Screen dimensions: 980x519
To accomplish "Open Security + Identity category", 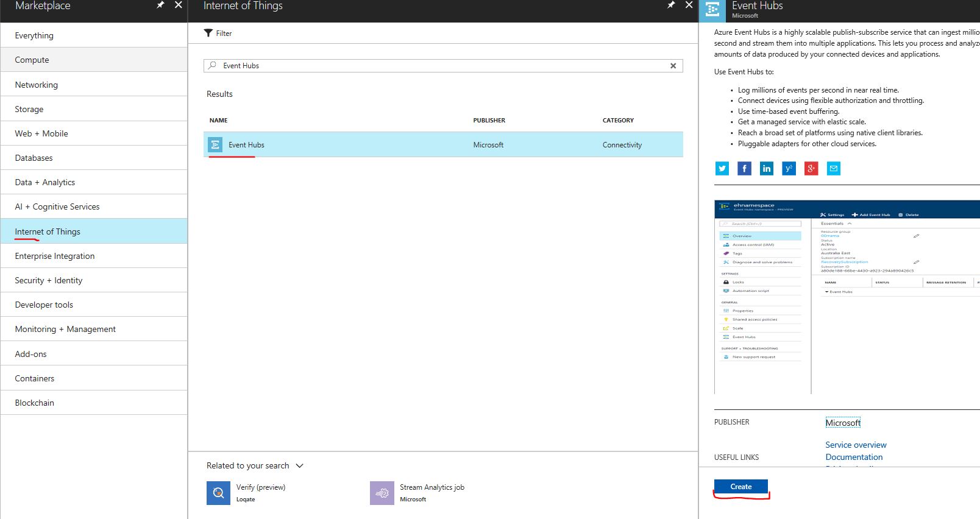I will 94,280.
